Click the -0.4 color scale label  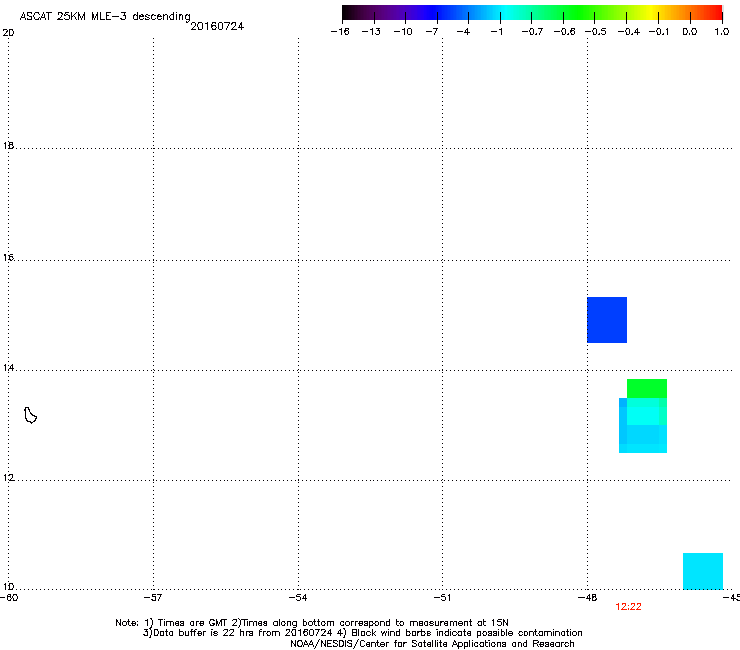click(629, 32)
